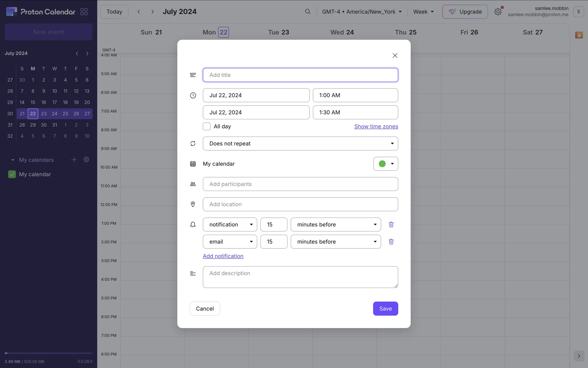Open the time zone selector America/New_York
Viewport: 588px width, 368px height.
[x=361, y=12]
